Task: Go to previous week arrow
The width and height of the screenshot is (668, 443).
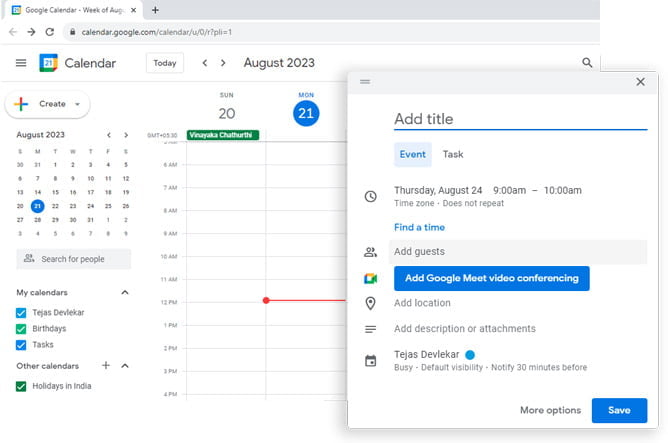Action: [205, 63]
